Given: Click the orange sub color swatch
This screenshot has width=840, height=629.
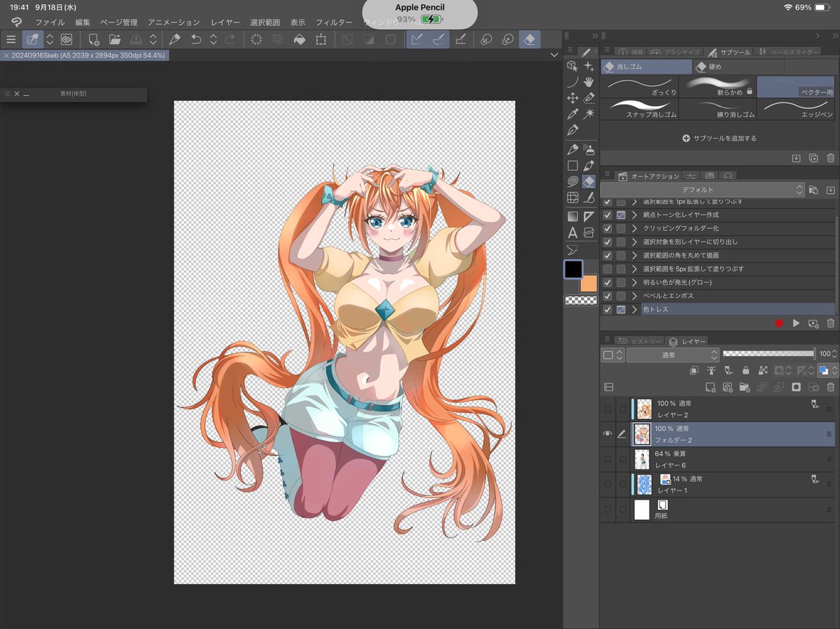Looking at the screenshot, I should [589, 283].
